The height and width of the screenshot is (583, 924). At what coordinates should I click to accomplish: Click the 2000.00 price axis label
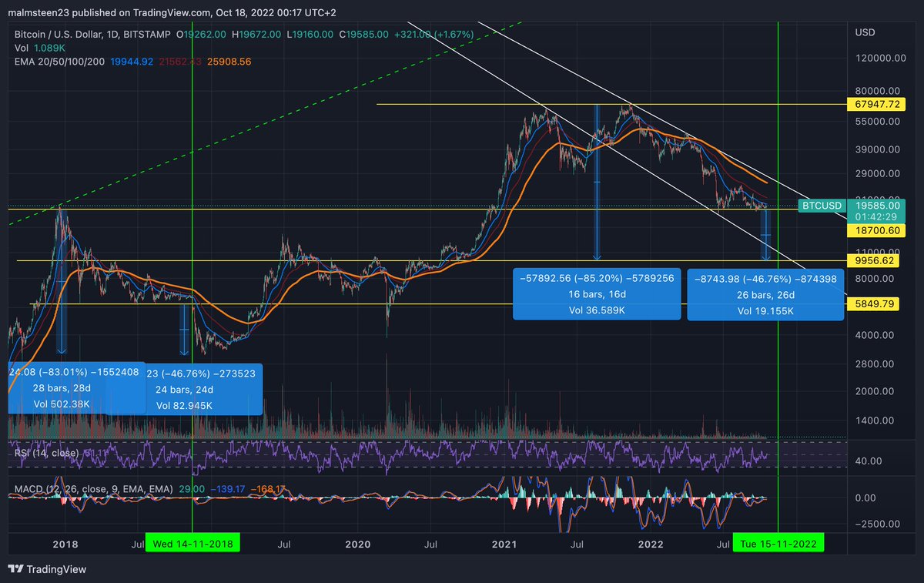[x=875, y=390]
